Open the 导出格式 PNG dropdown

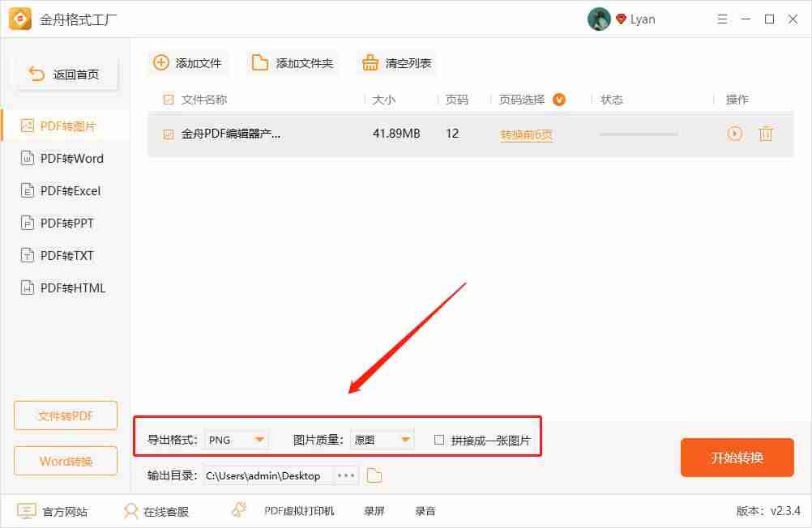(x=237, y=440)
